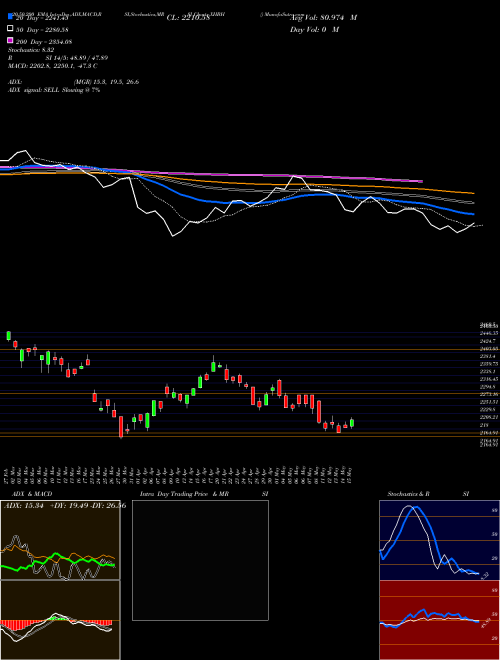500x660 pixels.
Task: Click the Stochastics 8.82 readout
Action: click(31, 50)
